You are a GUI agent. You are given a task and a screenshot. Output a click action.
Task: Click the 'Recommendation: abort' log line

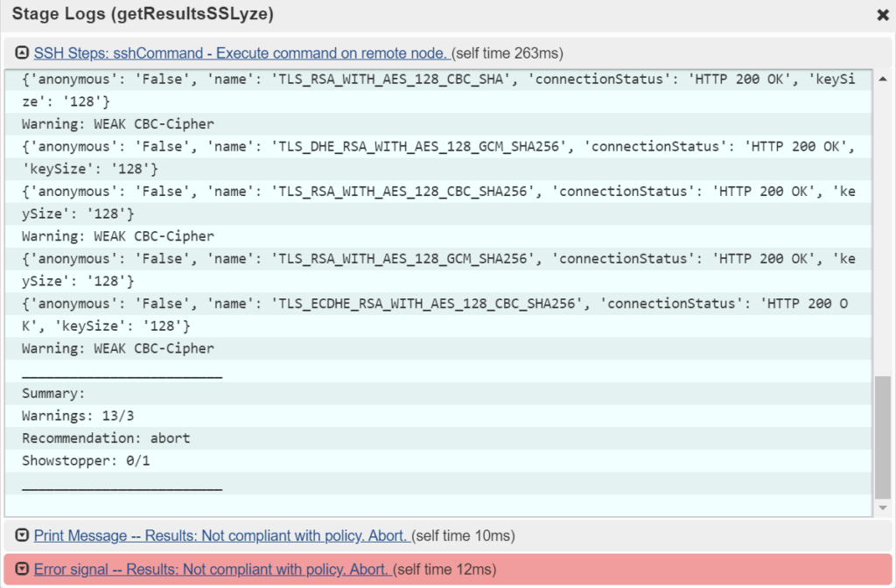point(106,437)
